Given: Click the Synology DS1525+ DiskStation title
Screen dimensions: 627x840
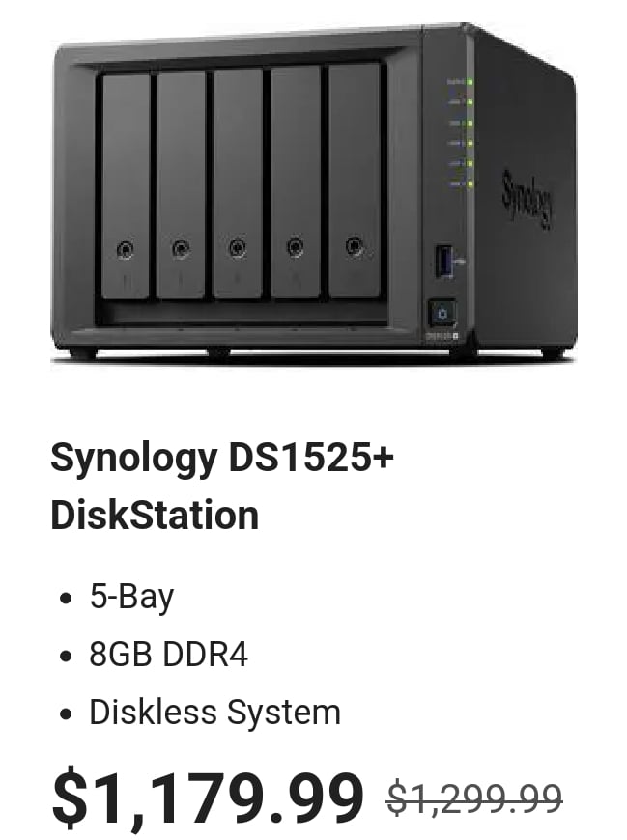Looking at the screenshot, I should [x=222, y=487].
